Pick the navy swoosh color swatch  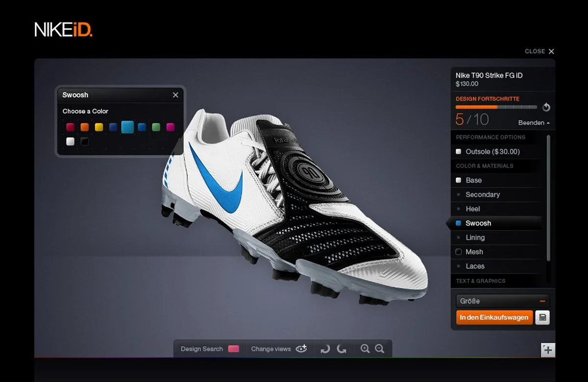point(113,127)
